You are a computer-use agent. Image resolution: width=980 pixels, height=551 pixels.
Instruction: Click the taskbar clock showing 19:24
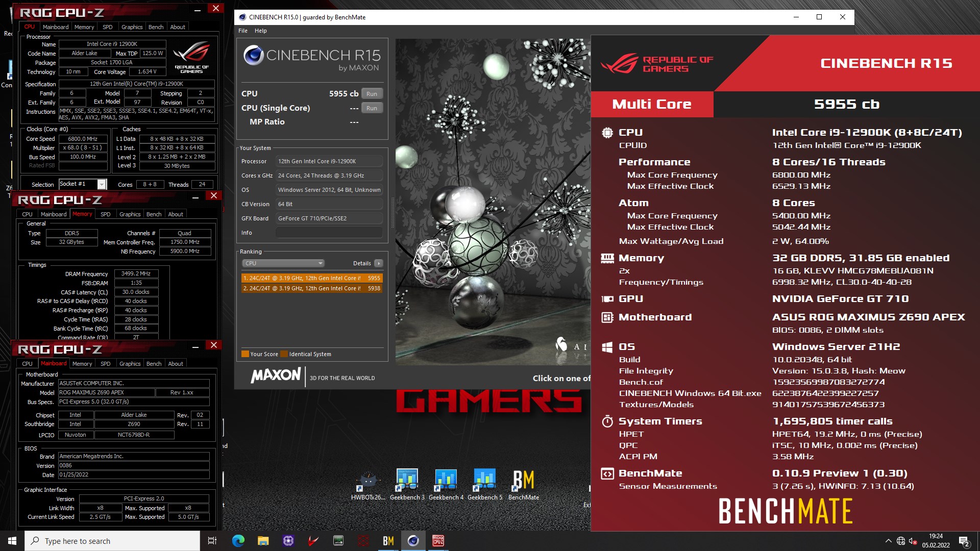[936, 541]
